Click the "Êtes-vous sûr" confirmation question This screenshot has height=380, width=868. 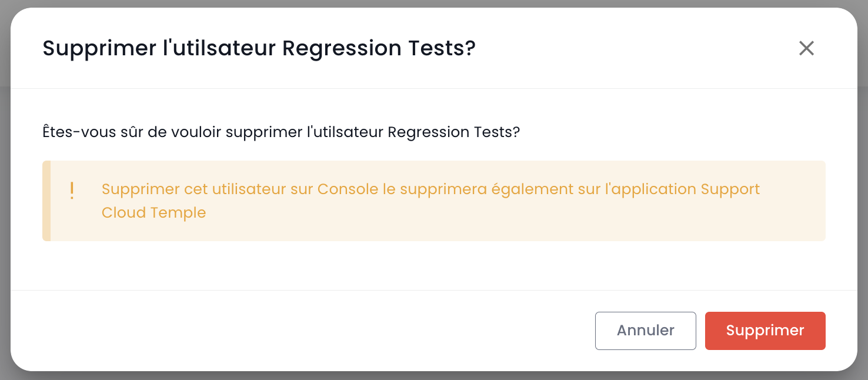pos(281,132)
